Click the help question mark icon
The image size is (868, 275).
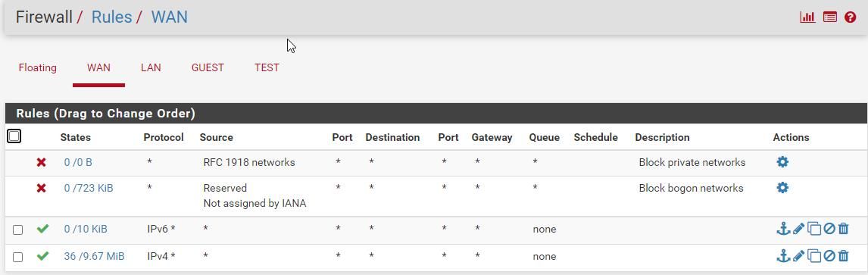point(851,17)
